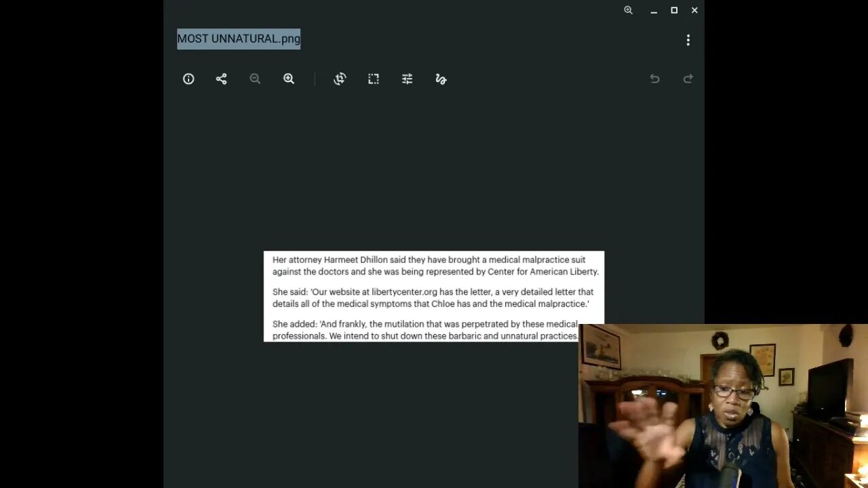Screen dimensions: 868x488
Task: Click the text 'libertycenter.org' in image
Action: coord(404,292)
